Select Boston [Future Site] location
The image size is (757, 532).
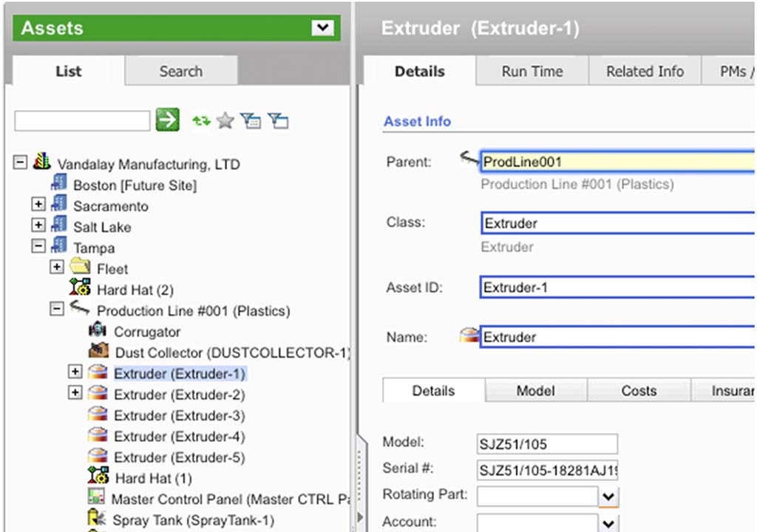pos(135,185)
